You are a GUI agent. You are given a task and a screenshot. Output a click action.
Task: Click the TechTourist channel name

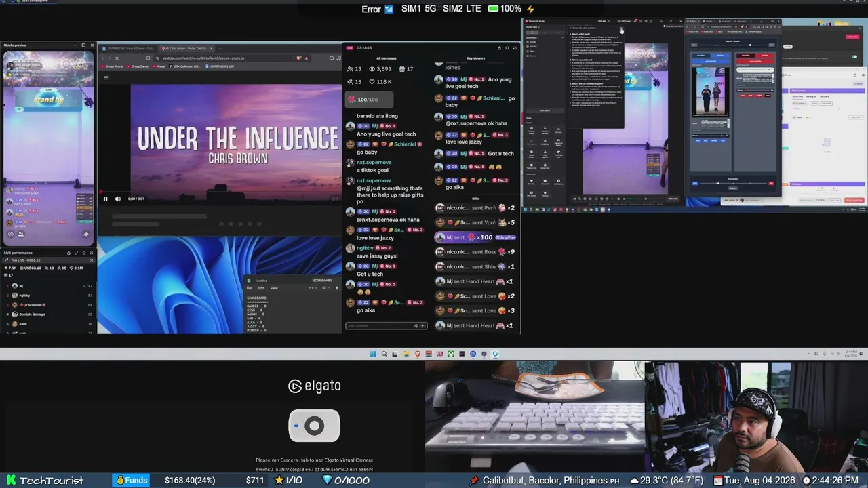[52, 481]
